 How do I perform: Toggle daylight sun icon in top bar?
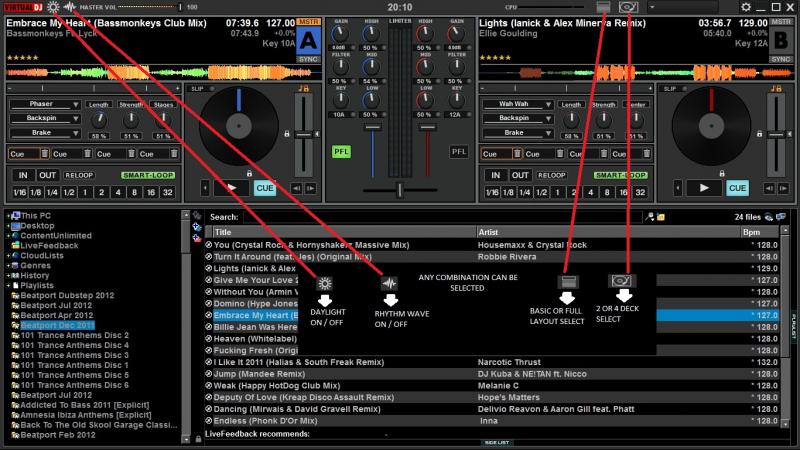pos(53,7)
